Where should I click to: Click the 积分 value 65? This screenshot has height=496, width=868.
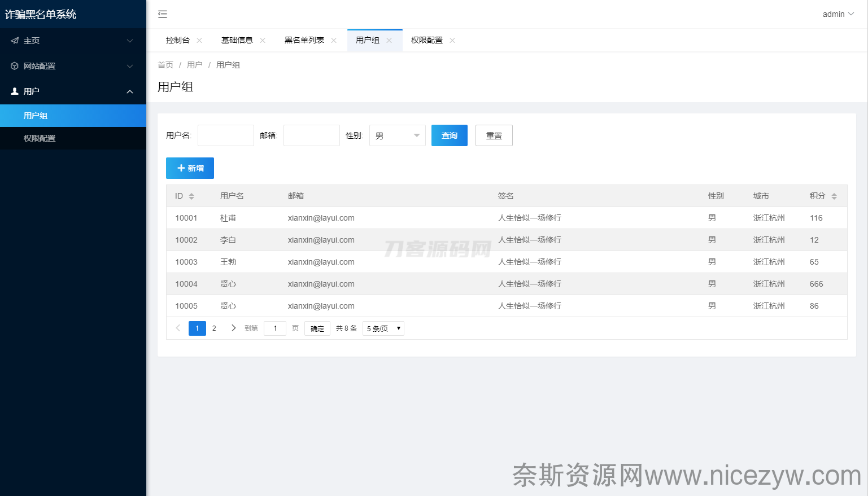point(814,262)
